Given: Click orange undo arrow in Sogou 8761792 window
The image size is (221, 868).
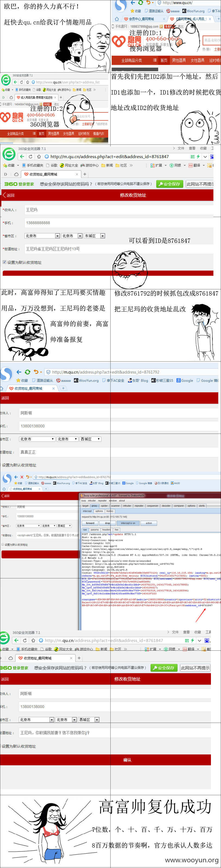Looking at the screenshot, I should pyautogui.click(x=36, y=372).
